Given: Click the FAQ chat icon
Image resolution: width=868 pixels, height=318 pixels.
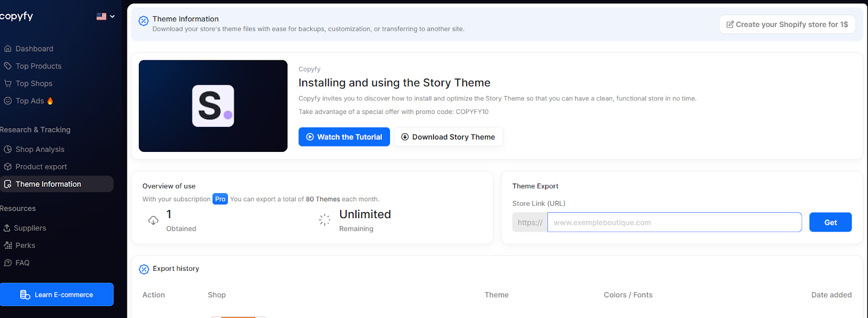Looking at the screenshot, I should [x=8, y=263].
